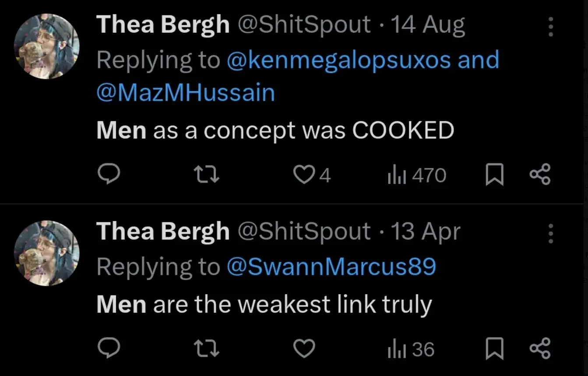Reply to the 14 Aug tweet

108,175
